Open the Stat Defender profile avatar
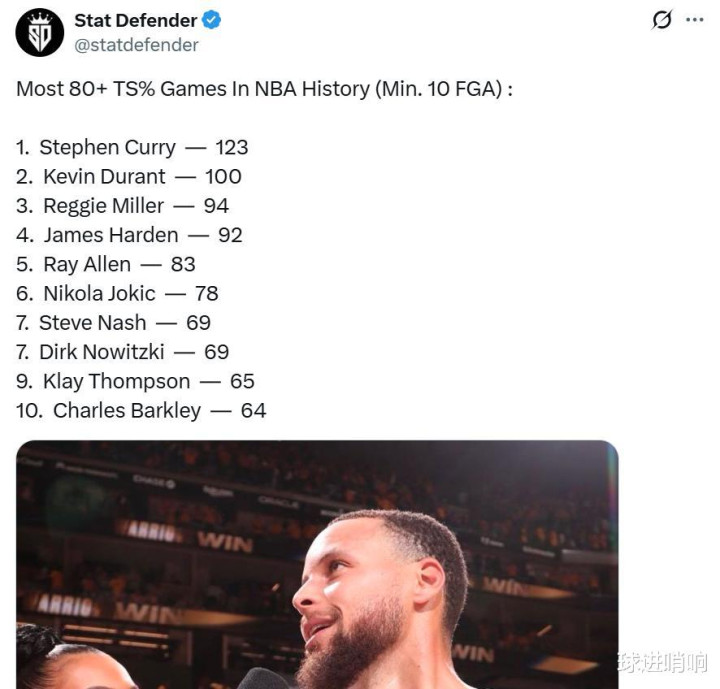 point(39,33)
